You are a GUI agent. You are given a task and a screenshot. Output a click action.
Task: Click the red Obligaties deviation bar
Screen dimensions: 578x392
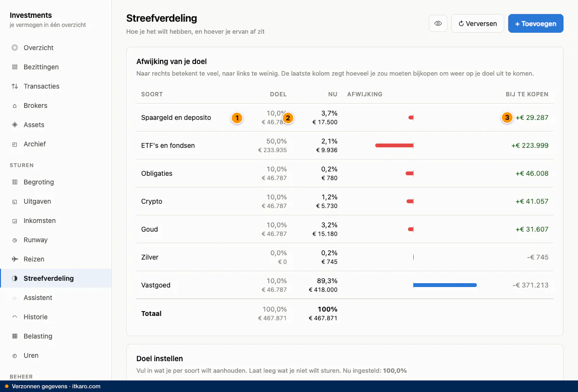(409, 173)
